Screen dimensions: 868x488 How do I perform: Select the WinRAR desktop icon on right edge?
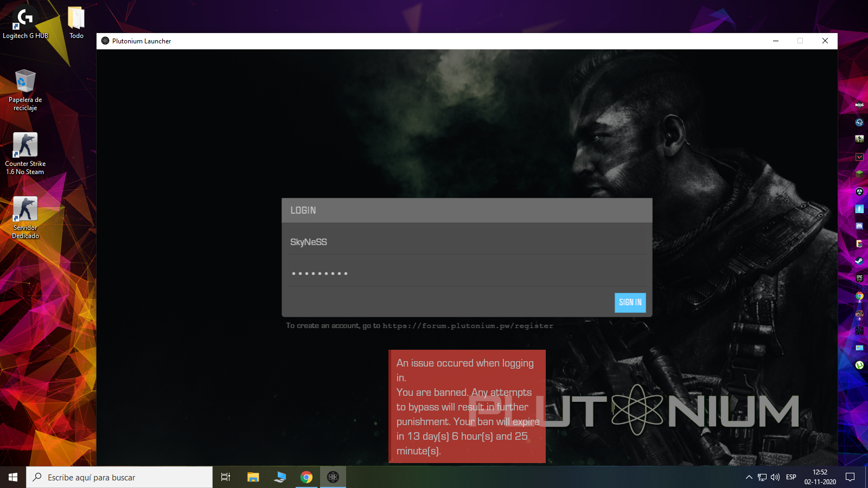[x=859, y=243]
